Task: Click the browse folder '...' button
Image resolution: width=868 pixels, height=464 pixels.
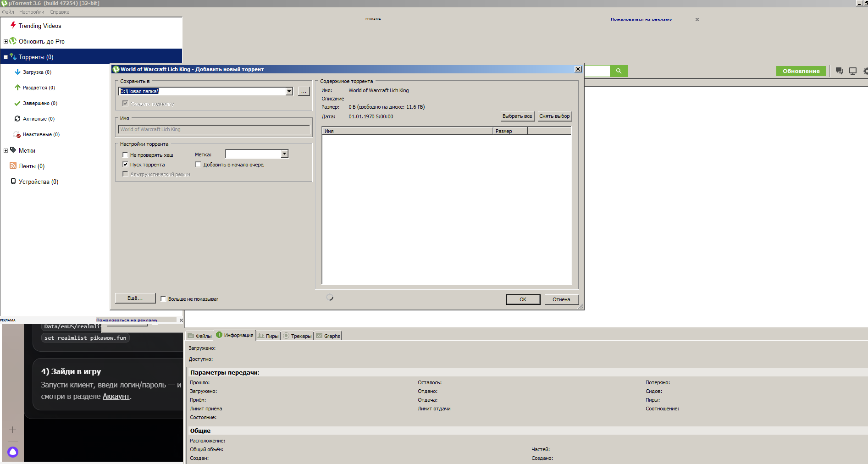Action: coord(304,91)
